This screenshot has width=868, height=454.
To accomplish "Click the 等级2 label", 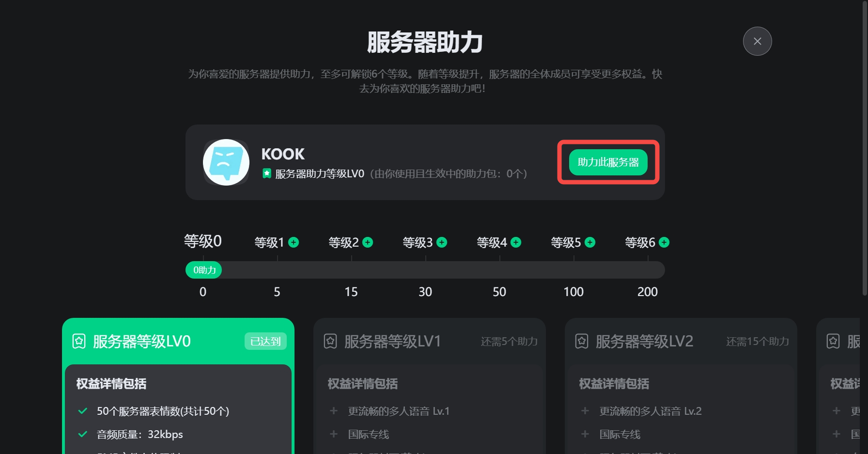I will 343,242.
